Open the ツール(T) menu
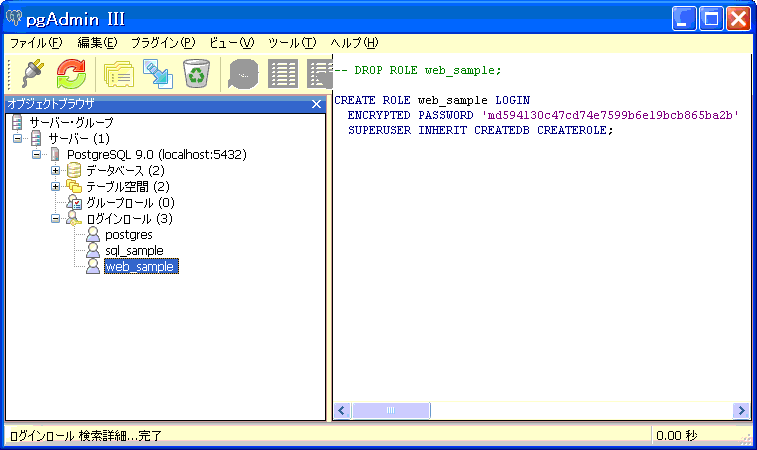 (x=291, y=43)
